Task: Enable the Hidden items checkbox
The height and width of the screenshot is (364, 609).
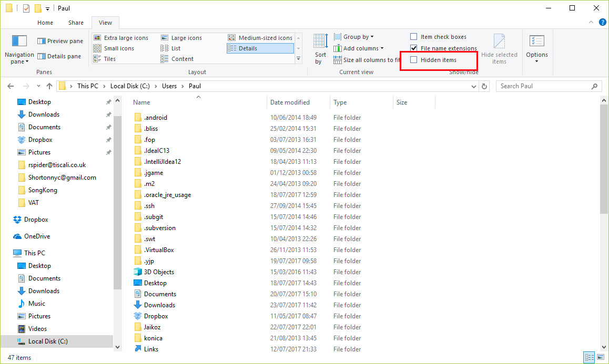Action: [x=414, y=59]
